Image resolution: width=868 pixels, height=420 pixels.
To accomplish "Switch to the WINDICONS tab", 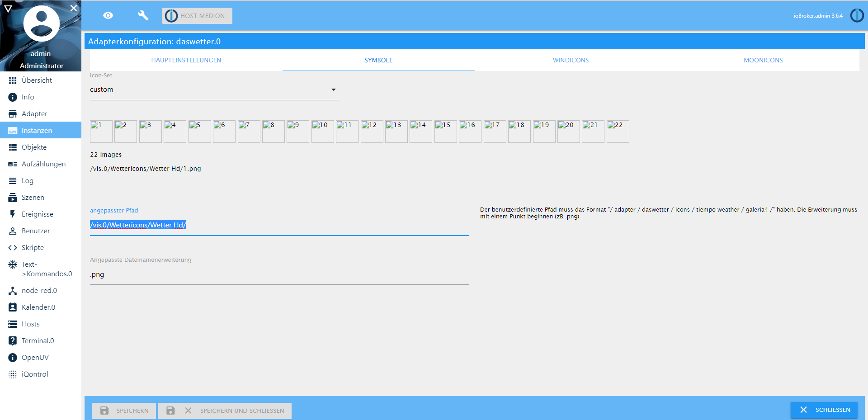I will coord(571,60).
